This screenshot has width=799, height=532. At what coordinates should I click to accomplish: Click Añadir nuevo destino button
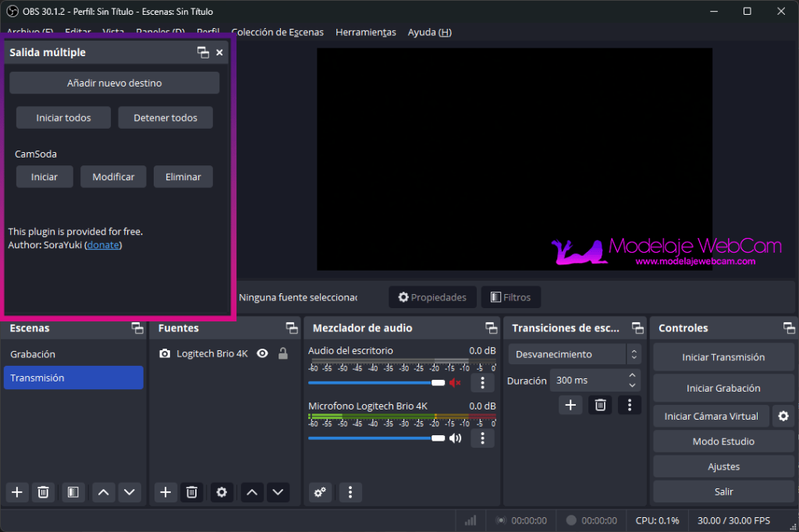[114, 83]
